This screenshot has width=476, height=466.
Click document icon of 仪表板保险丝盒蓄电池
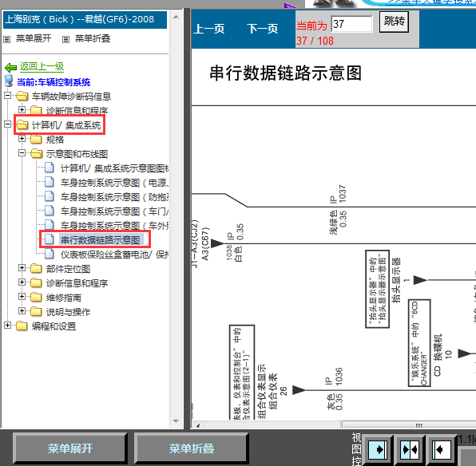(x=50, y=254)
